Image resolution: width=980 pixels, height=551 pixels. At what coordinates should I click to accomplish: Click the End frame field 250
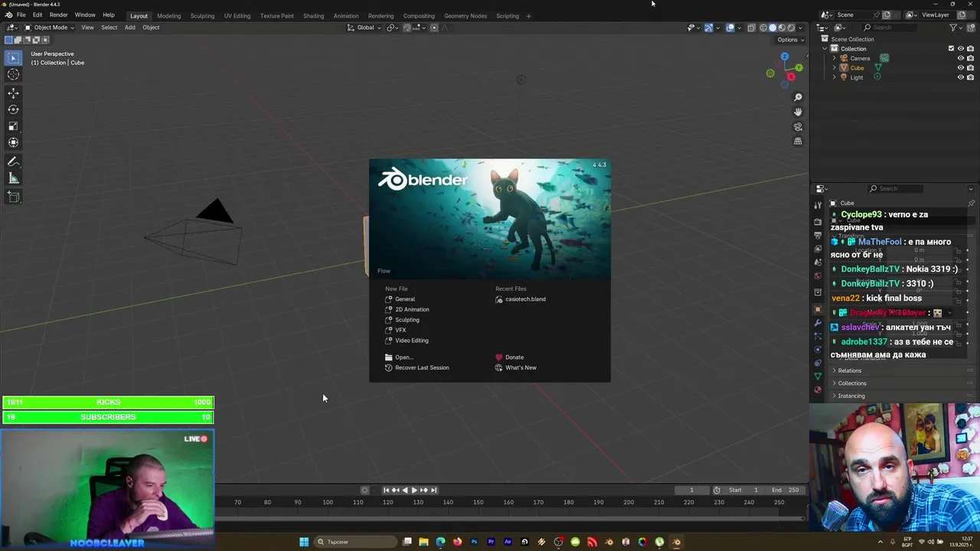785,490
